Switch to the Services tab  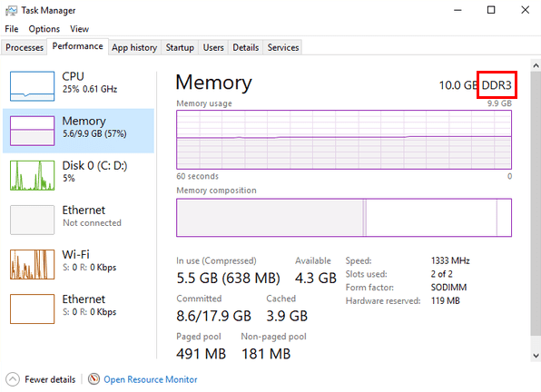(283, 47)
